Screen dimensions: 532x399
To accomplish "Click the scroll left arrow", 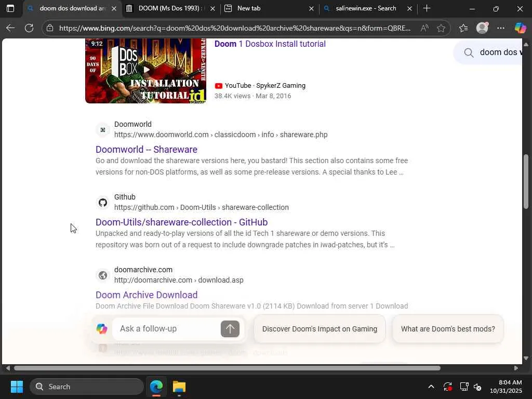I will [x=8, y=368].
